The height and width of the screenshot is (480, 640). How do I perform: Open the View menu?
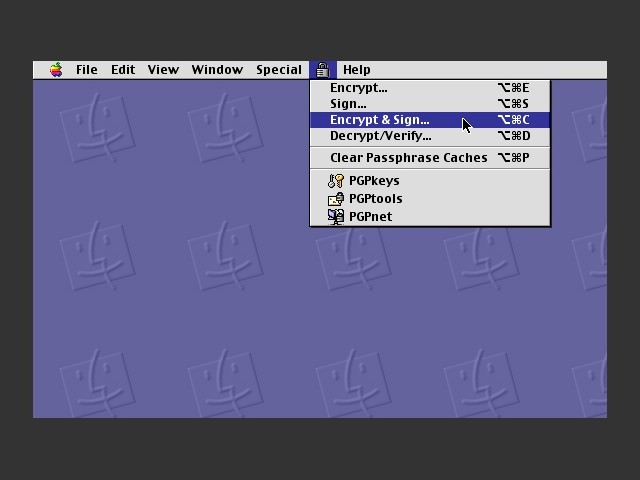[x=163, y=70]
